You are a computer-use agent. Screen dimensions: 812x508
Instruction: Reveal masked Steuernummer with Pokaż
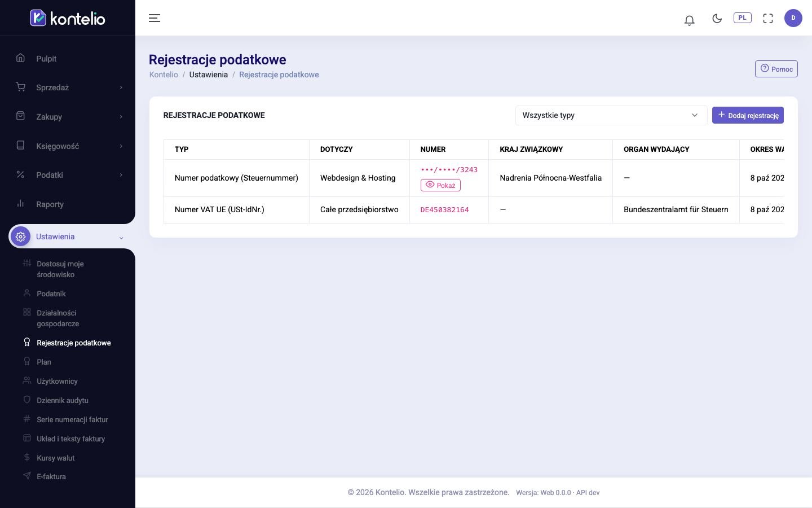click(440, 185)
